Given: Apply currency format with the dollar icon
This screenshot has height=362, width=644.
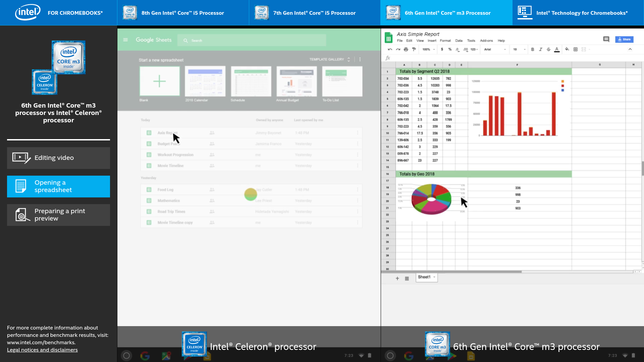Looking at the screenshot, I should [x=442, y=49].
